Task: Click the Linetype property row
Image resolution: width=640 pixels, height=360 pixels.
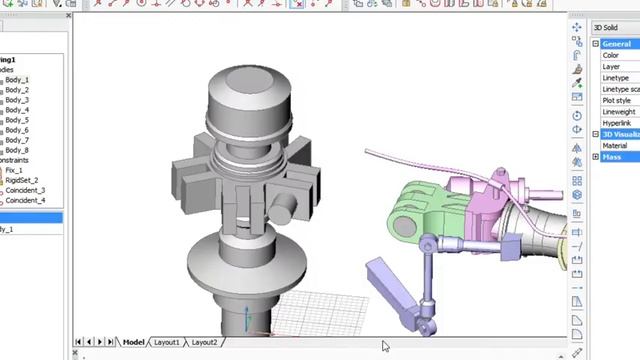Action: pos(620,78)
